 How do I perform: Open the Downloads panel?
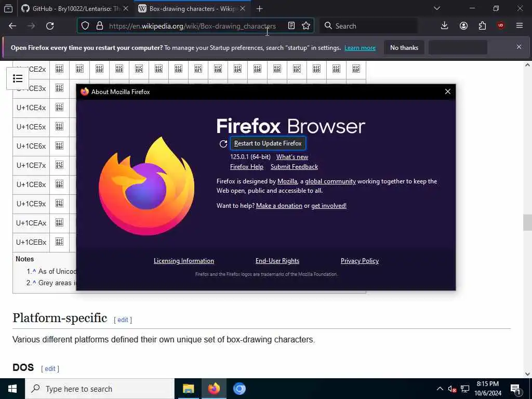tap(444, 26)
